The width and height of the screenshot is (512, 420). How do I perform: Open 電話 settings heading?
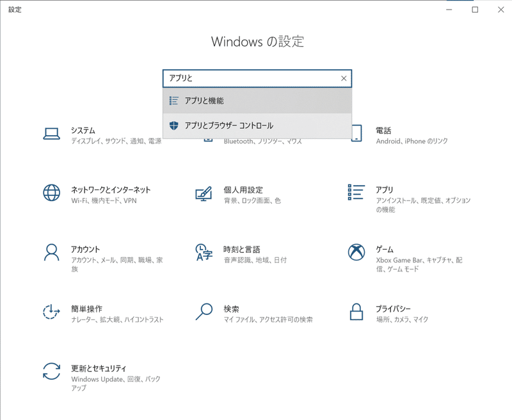coord(383,131)
